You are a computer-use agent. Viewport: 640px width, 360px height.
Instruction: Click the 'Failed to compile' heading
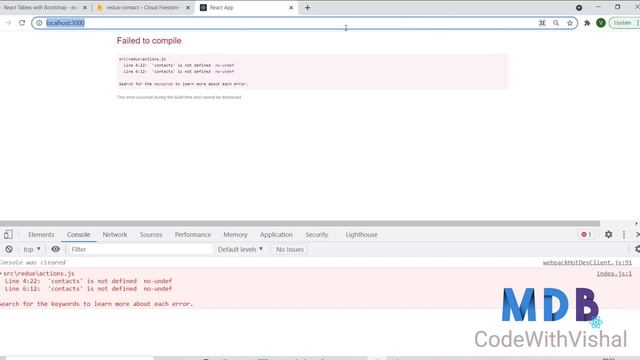tap(149, 41)
